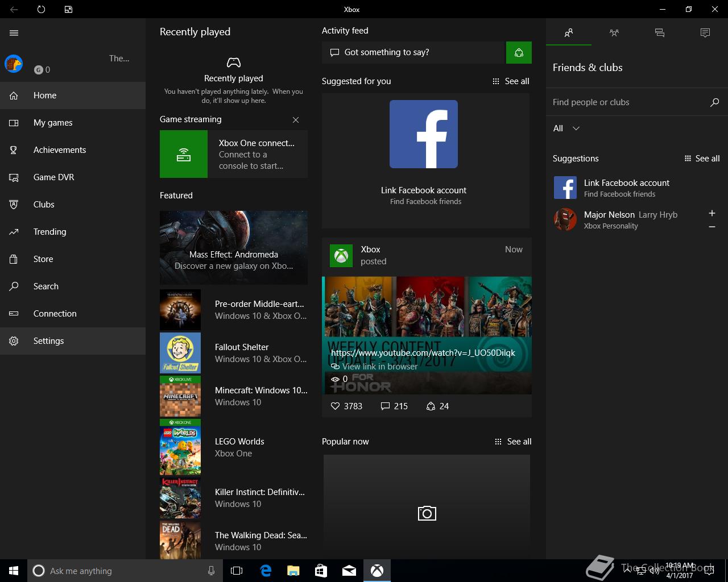Screen dimensions: 728x582
Task: Open Game DVR section
Action: pyautogui.click(x=73, y=177)
